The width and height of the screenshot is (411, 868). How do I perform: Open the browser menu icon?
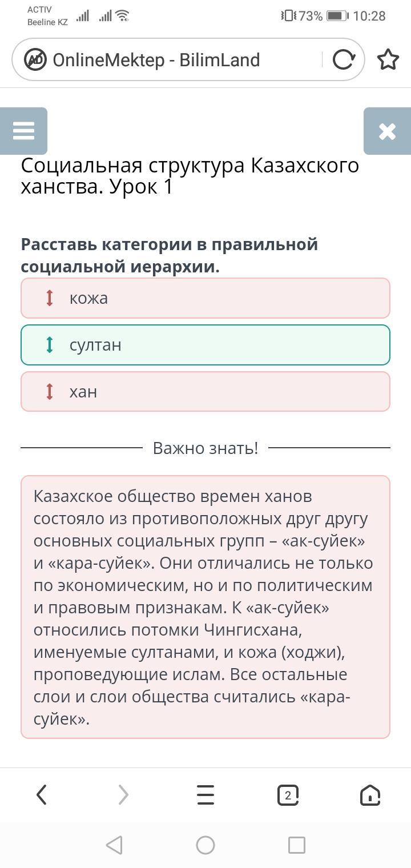click(205, 794)
